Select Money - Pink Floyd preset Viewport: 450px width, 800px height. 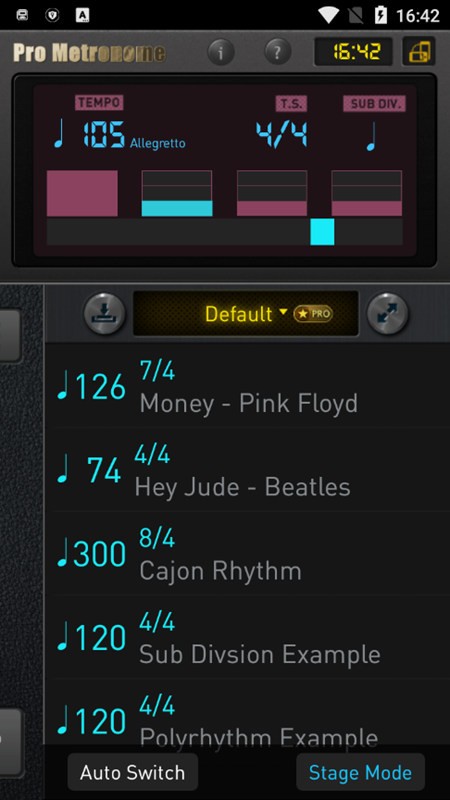(x=247, y=385)
